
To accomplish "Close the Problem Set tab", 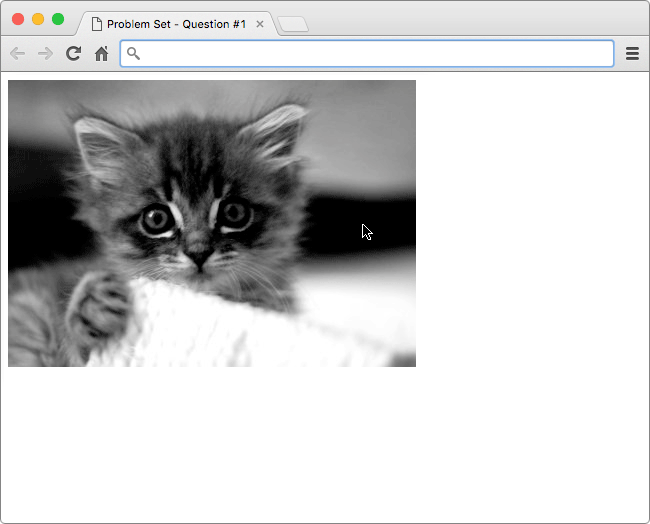I will pyautogui.click(x=260, y=23).
